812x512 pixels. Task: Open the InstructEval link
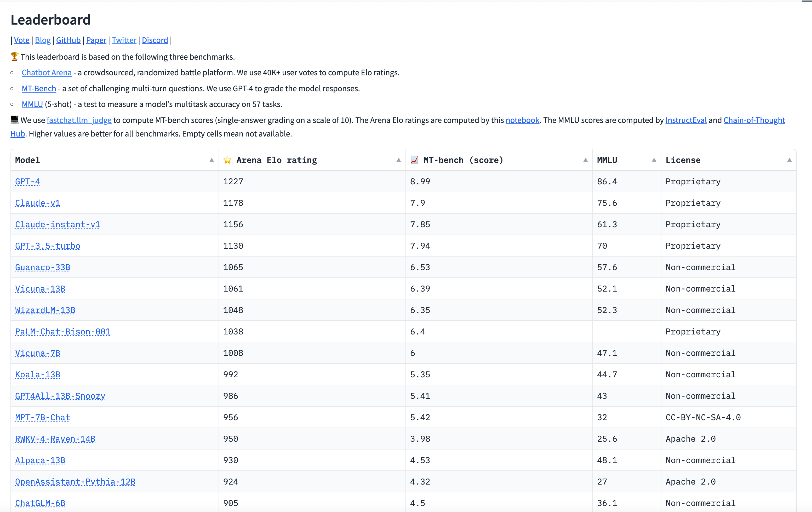pos(686,120)
